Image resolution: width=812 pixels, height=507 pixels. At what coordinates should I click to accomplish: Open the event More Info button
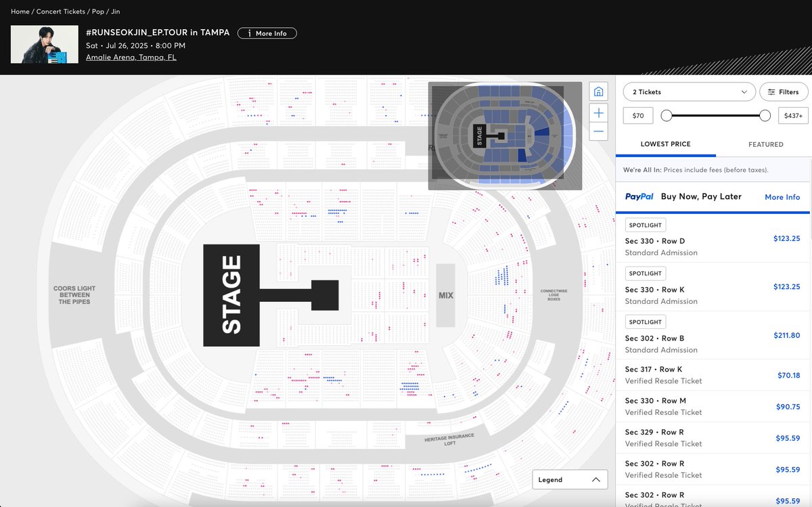(267, 33)
